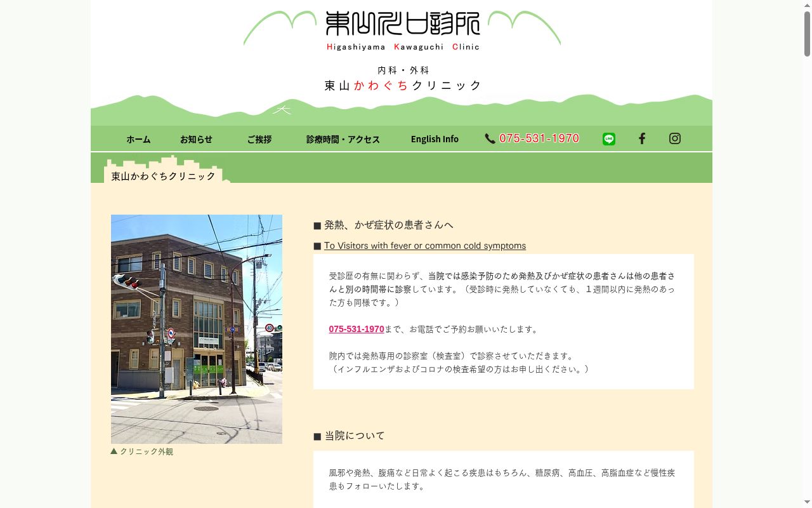This screenshot has width=812, height=508.
Task: Click scrollbar up arrow
Action: [x=807, y=4]
